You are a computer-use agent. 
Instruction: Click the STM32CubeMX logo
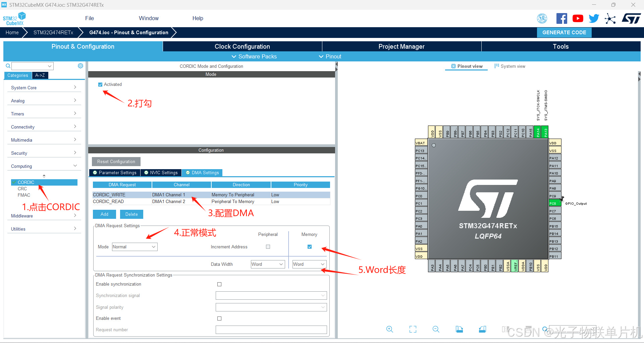point(14,19)
